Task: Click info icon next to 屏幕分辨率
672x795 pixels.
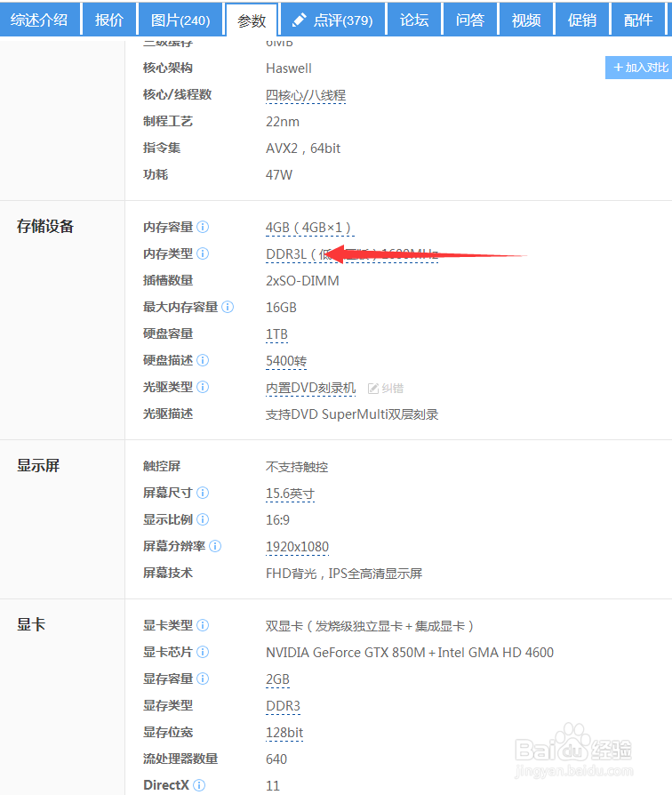Action: (215, 546)
